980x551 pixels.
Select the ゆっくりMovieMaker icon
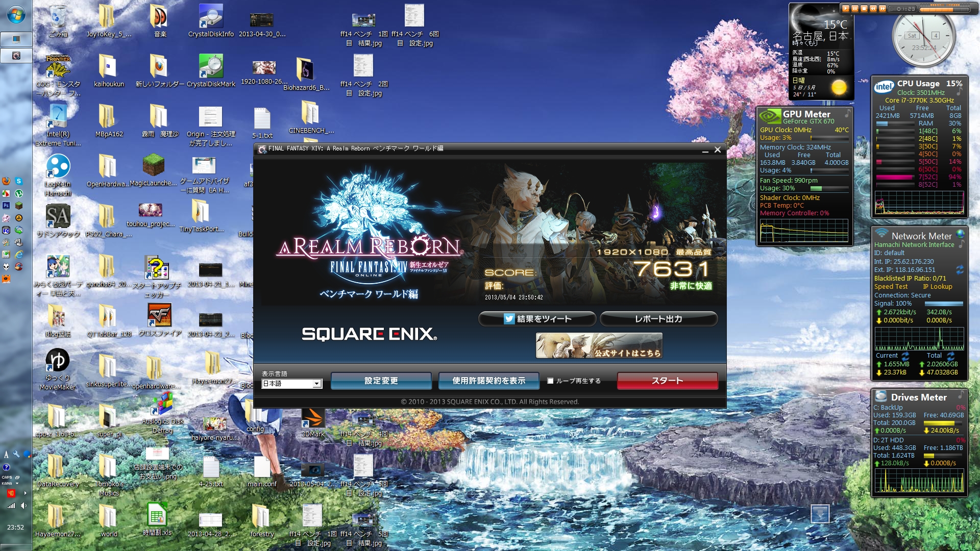point(58,369)
